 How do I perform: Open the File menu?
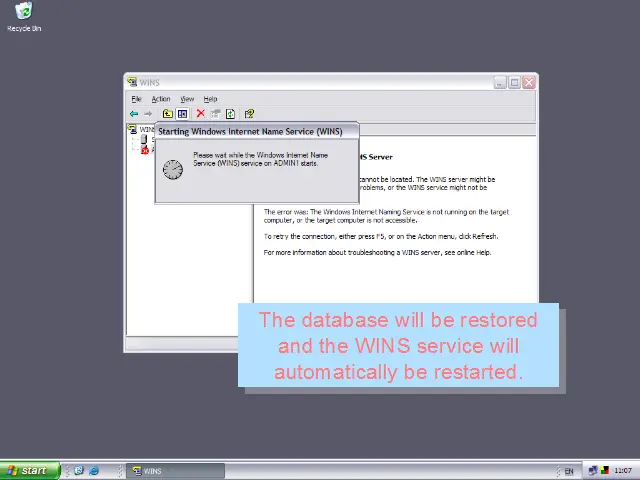point(136,99)
